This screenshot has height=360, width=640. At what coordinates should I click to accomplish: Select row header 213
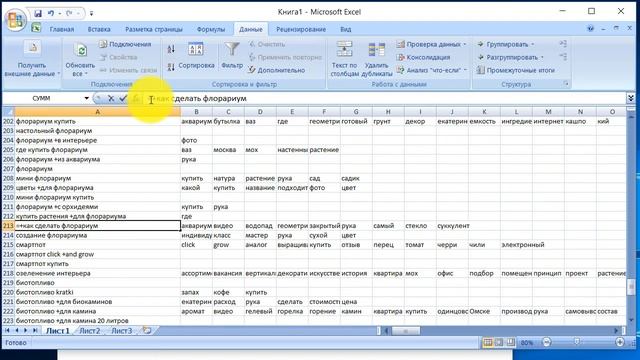pos(8,226)
